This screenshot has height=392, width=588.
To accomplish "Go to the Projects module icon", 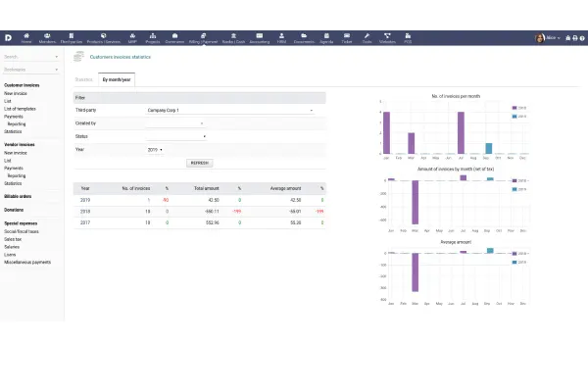I will pos(152,37).
